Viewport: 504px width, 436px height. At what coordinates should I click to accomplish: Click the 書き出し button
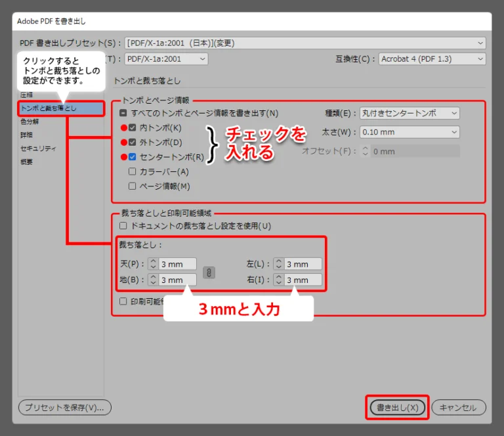tap(397, 407)
